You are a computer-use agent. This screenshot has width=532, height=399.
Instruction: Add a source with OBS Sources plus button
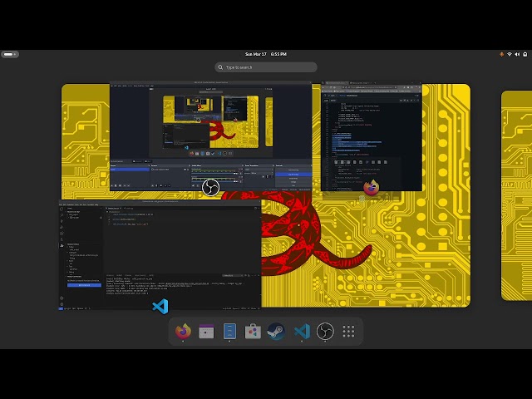coord(152,185)
